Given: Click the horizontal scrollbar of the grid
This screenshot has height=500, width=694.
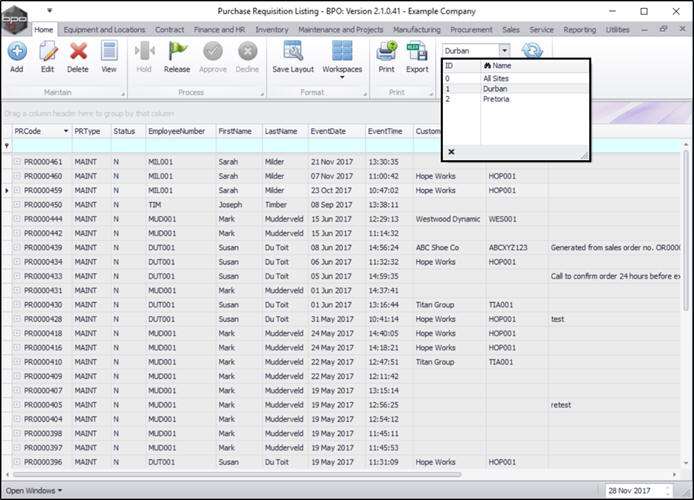Looking at the screenshot, I should click(x=237, y=474).
